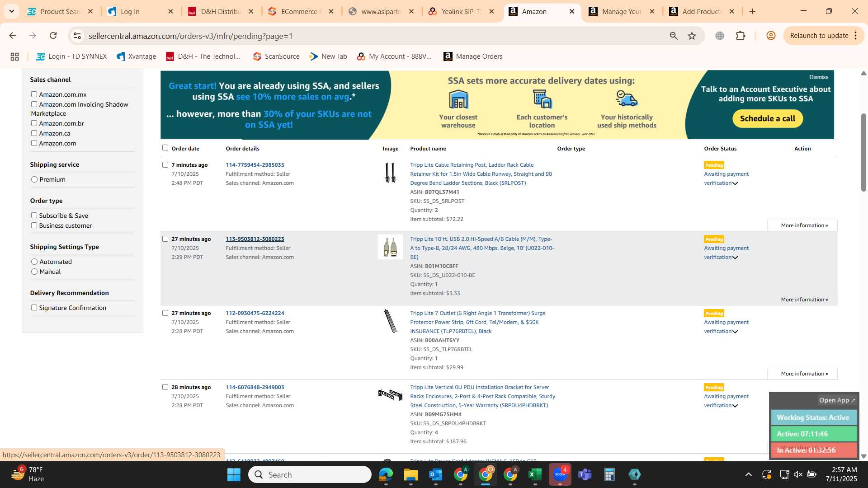Image resolution: width=868 pixels, height=488 pixels.
Task: Reload the current page
Action: coord(53,36)
